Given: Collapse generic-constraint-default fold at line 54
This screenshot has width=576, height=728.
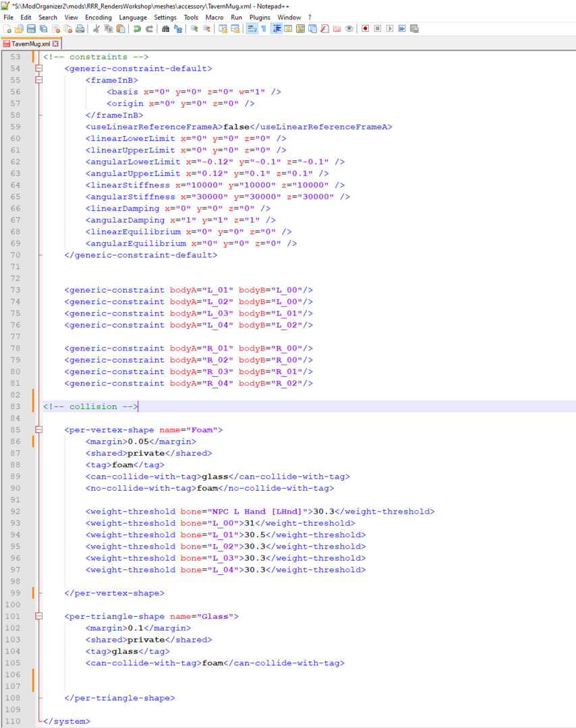Looking at the screenshot, I should pyautogui.click(x=39, y=68).
